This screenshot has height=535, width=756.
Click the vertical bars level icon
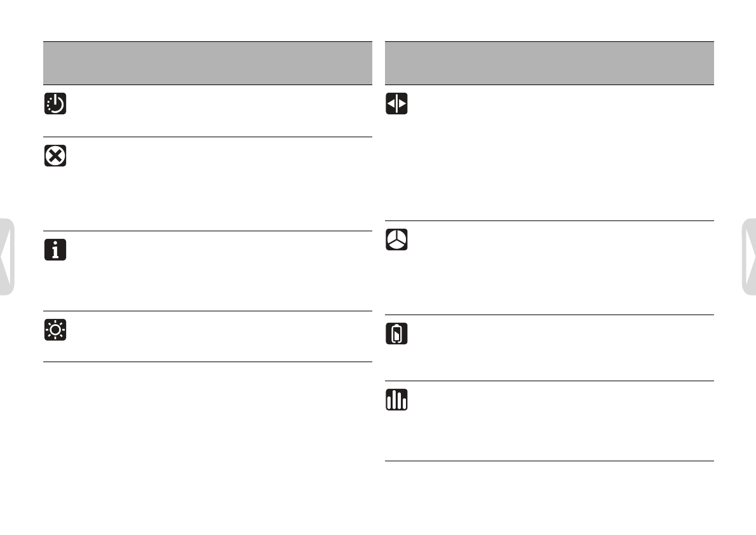pyautogui.click(x=397, y=400)
